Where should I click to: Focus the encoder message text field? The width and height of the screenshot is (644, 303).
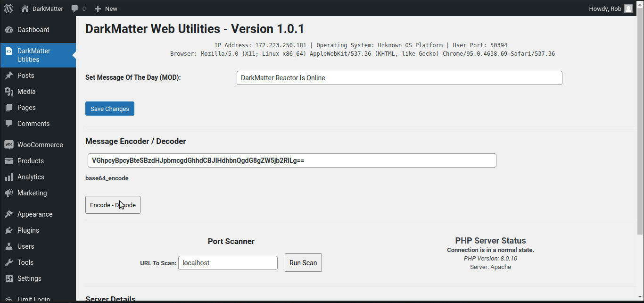pos(292,160)
